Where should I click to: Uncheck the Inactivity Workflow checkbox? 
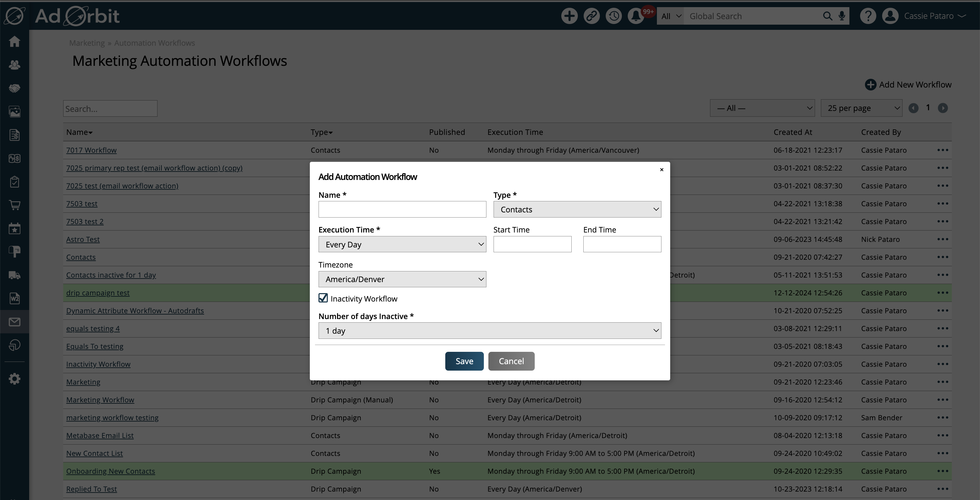pos(323,298)
